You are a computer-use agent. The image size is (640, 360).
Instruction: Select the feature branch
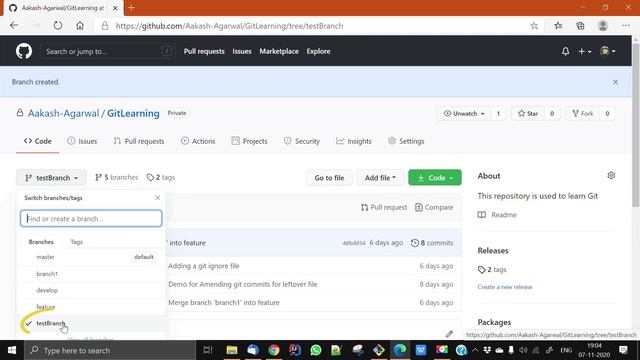tap(91, 307)
